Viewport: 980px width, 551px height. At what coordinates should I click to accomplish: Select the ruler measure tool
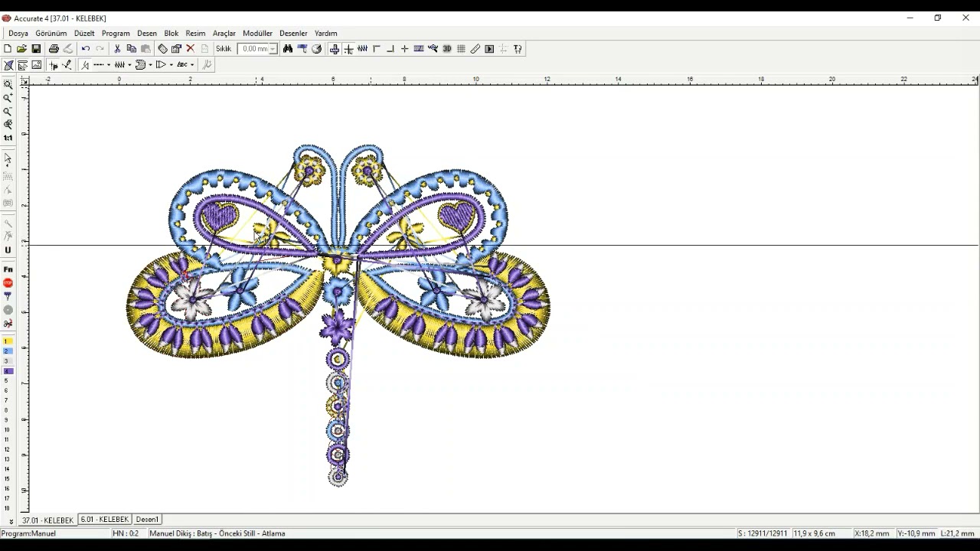475,49
